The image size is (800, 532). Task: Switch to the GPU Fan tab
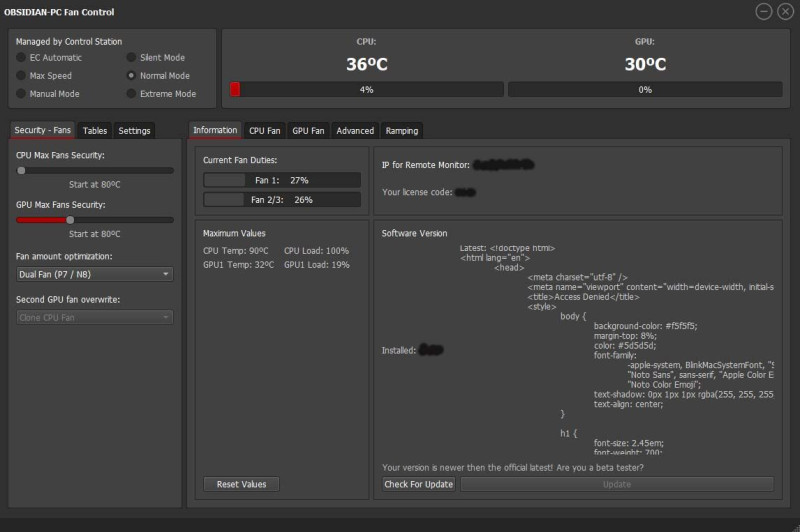click(308, 131)
